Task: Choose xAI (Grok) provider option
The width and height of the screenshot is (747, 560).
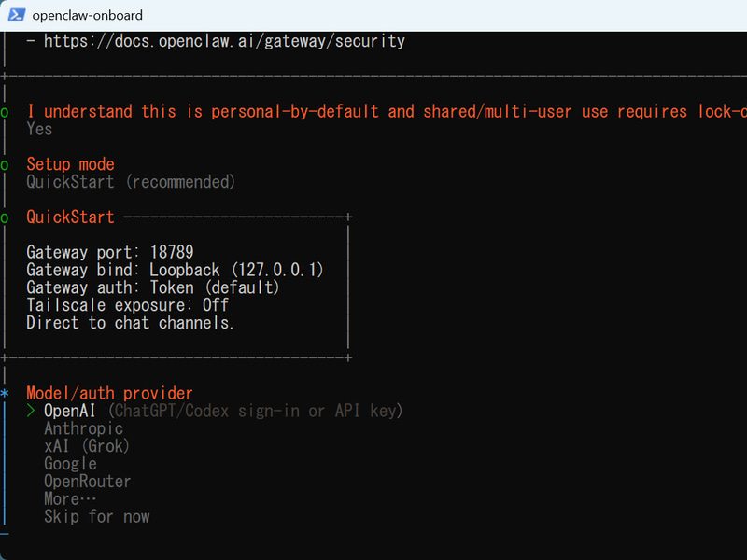Action: [x=87, y=446]
